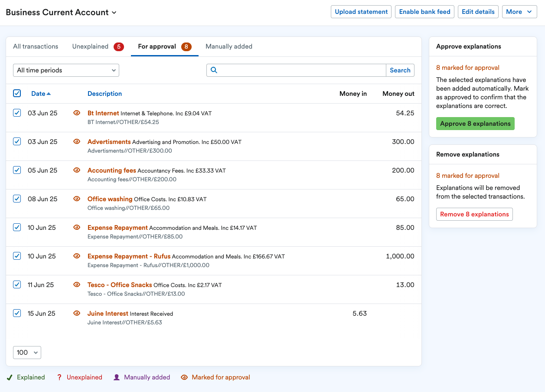The image size is (545, 392).
Task: Click the eye icon next to Juine Interest
Action: click(77, 313)
